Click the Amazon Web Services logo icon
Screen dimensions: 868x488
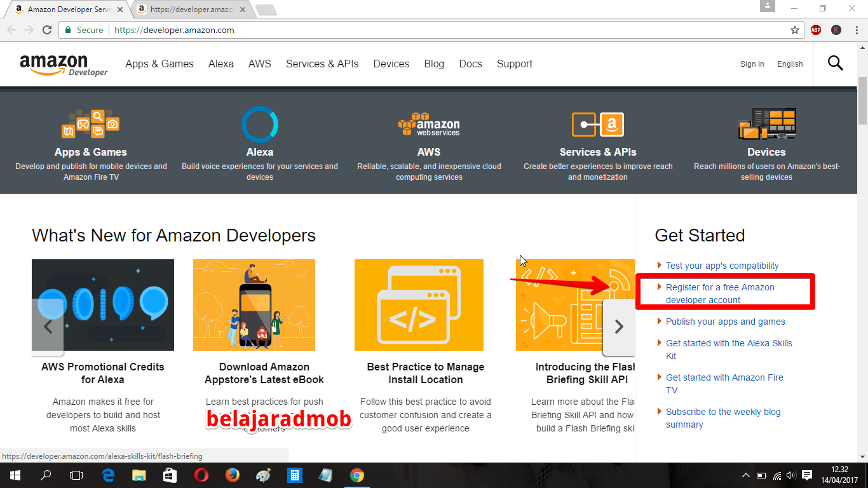click(x=429, y=124)
